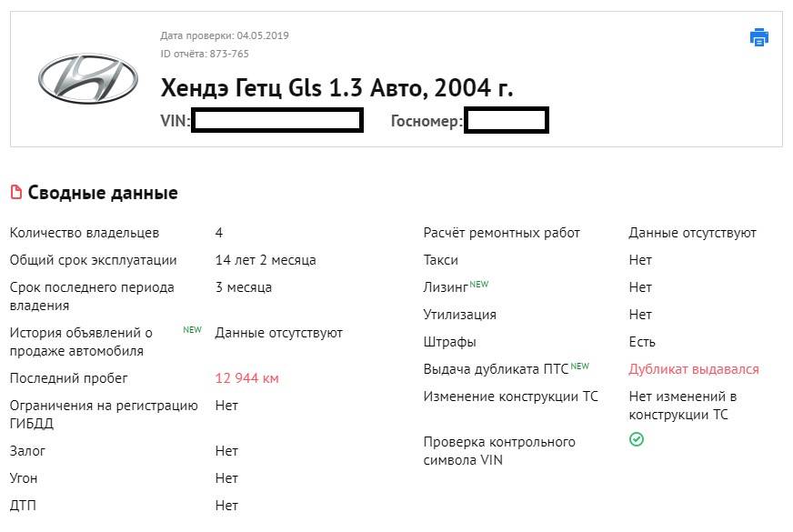
Task: Click the red document icon beside Сводные данные
Action: click(15, 193)
